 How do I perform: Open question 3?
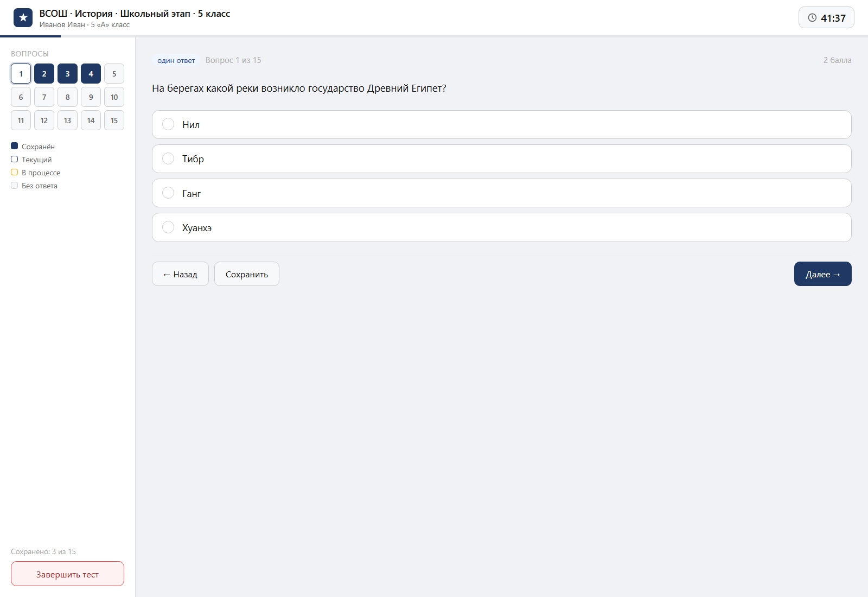click(67, 74)
